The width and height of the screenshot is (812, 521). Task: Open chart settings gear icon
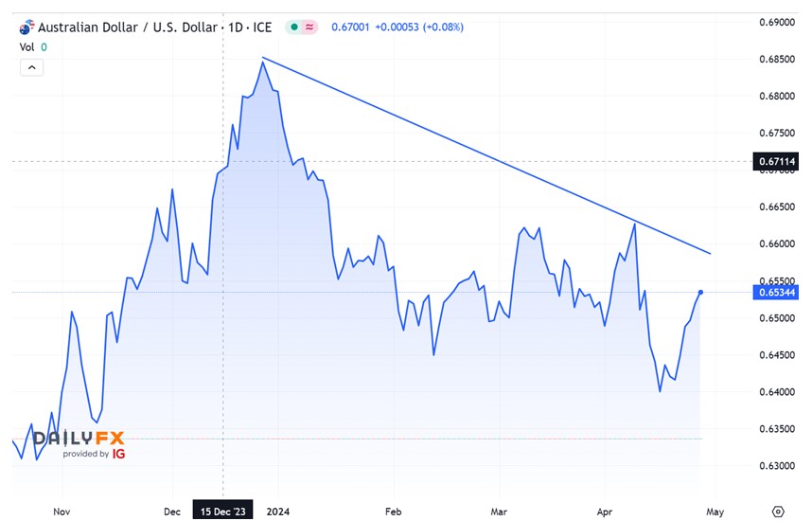[777, 511]
